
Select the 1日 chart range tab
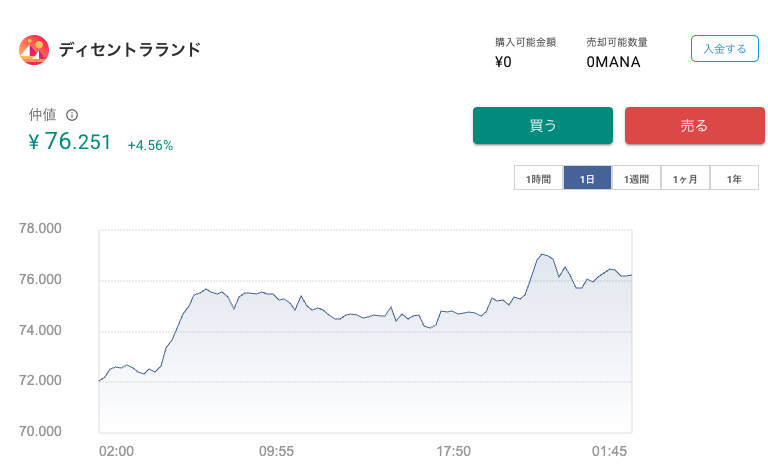click(587, 178)
